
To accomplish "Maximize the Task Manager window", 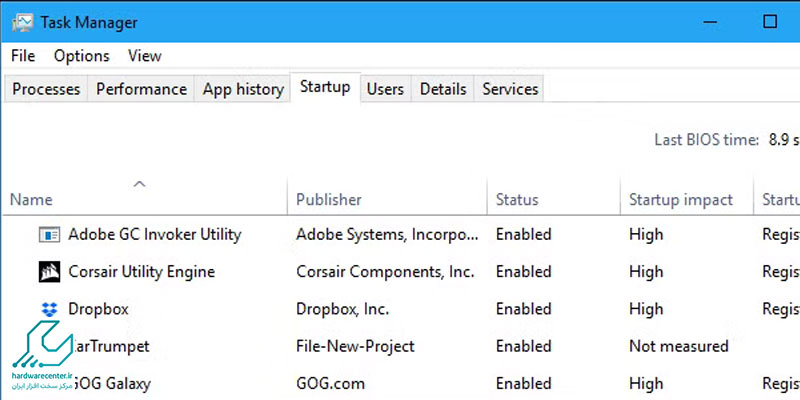I will (x=770, y=22).
